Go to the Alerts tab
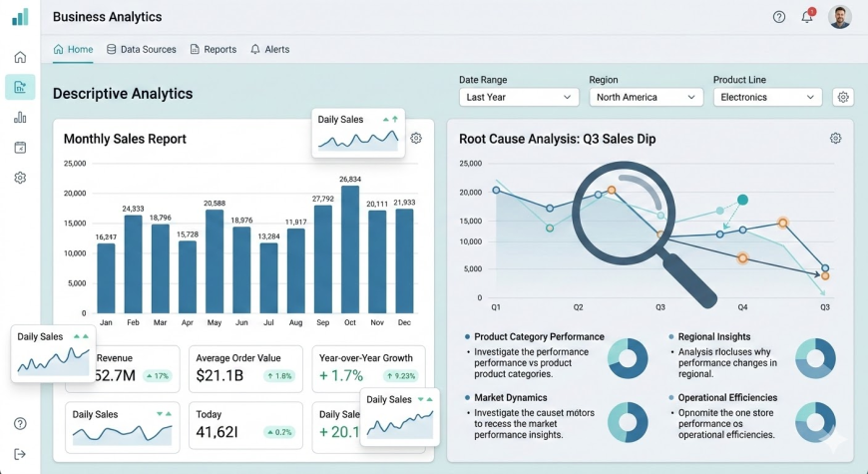Image resolution: width=868 pixels, height=474 pixels. tap(269, 49)
